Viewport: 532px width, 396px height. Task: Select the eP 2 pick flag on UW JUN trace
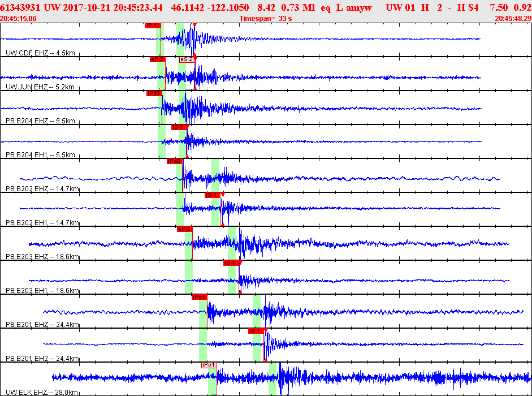(x=157, y=59)
